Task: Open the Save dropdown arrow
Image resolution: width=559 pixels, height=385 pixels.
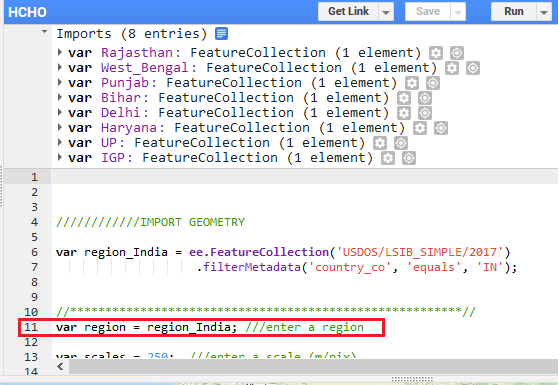Action: [458, 12]
